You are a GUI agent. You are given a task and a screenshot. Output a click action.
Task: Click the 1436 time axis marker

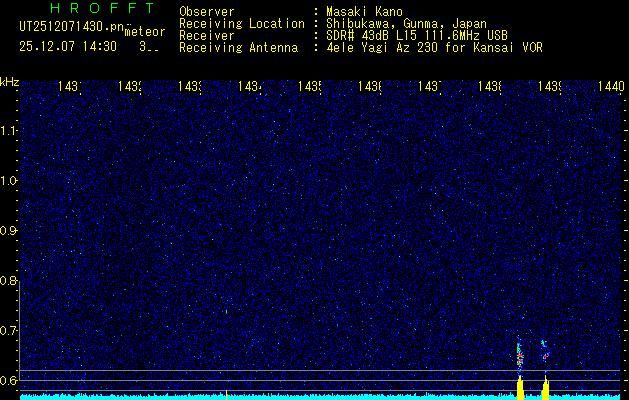pos(370,86)
